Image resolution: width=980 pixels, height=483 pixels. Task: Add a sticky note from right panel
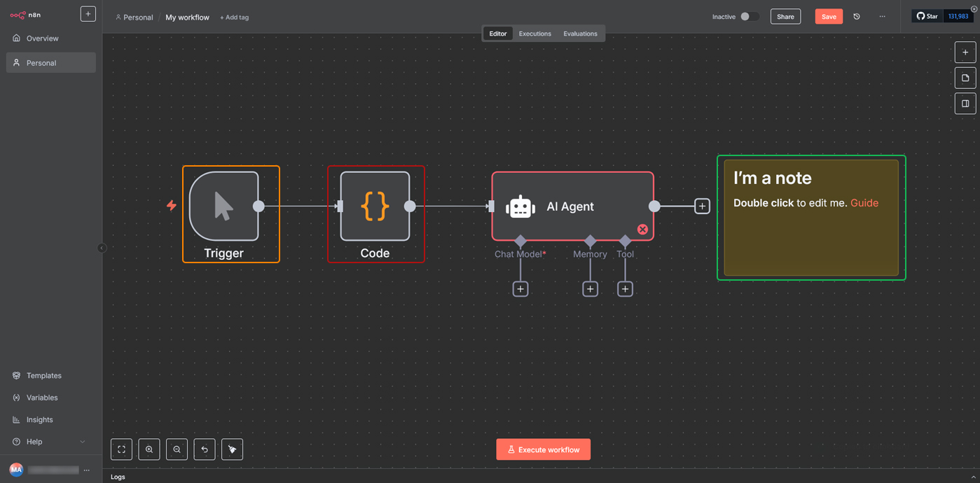[965, 78]
